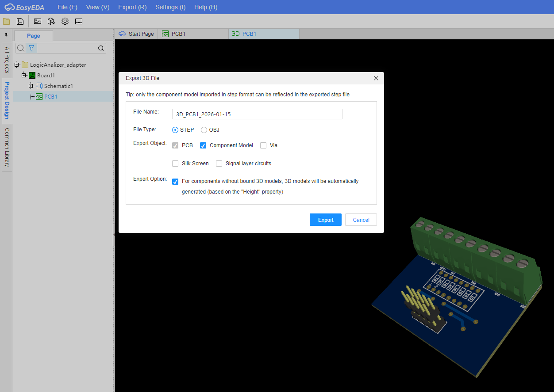Screen dimensions: 554x392
Task: Toggle the filter funnel icon in project search
Action: [31, 48]
